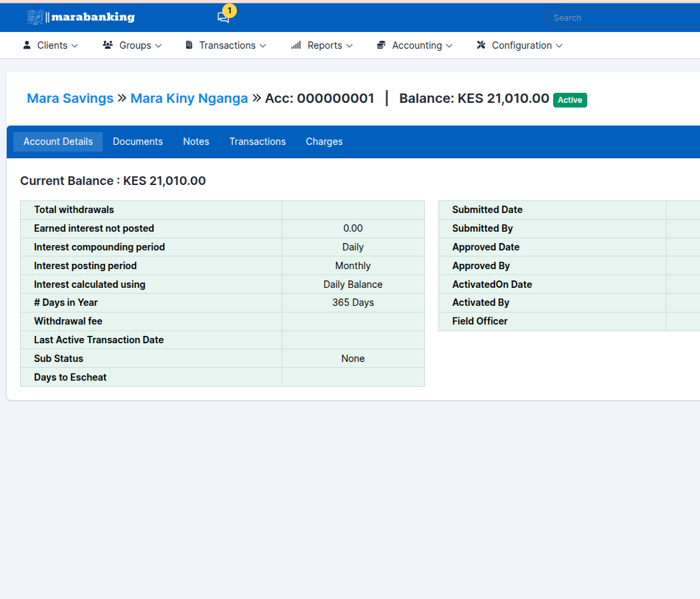Viewport: 700px width, 599px height.
Task: Open the Reports bar-chart icon
Action: 296,45
